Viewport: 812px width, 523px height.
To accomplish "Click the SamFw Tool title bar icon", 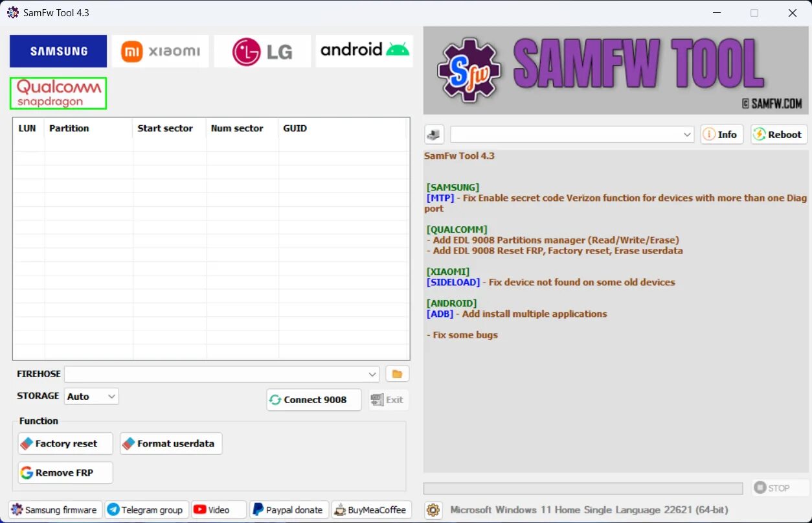I will coord(12,12).
